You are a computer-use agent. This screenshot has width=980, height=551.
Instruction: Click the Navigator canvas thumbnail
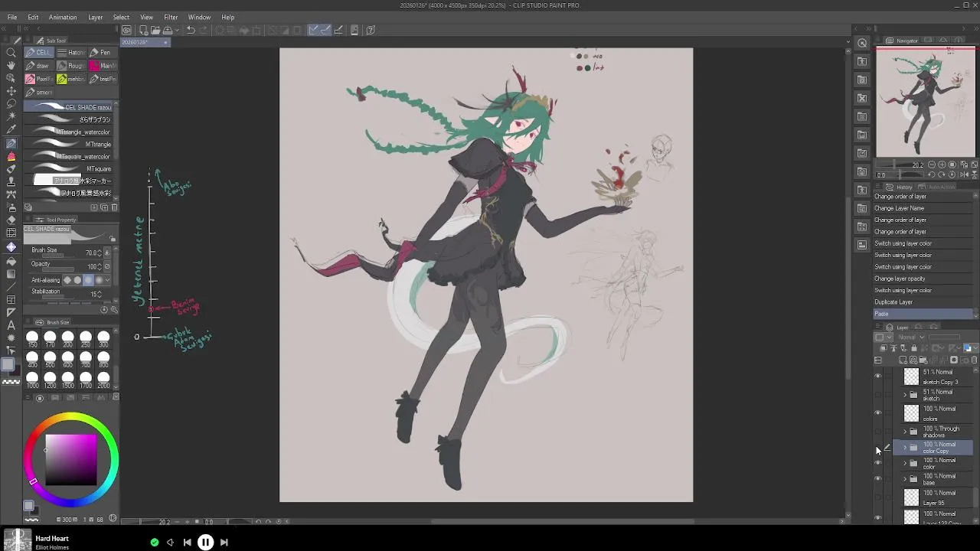[x=926, y=102]
